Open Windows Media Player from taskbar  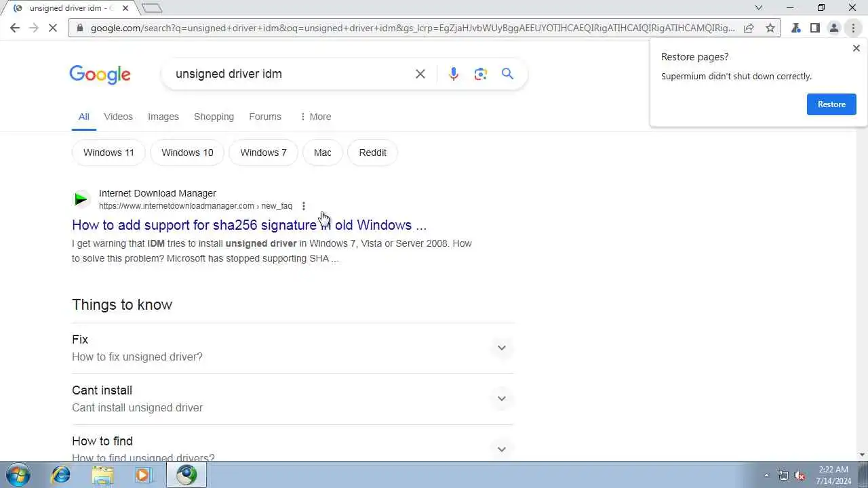pyautogui.click(x=144, y=474)
